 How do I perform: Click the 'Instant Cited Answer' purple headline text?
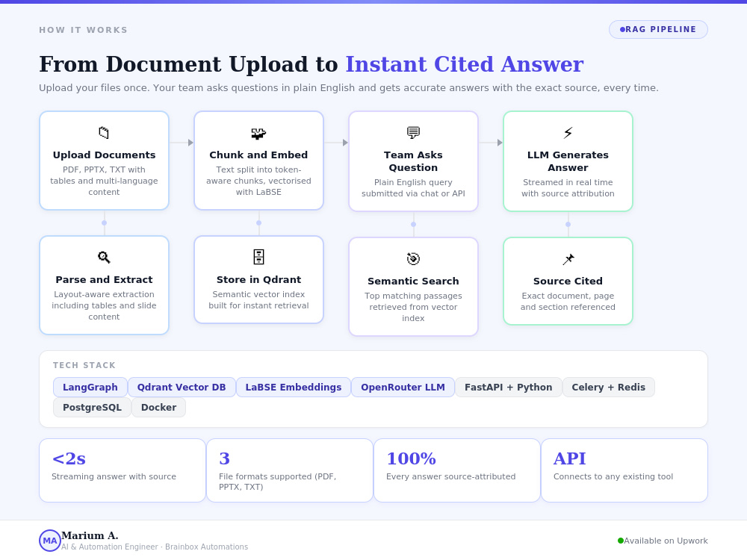[465, 64]
